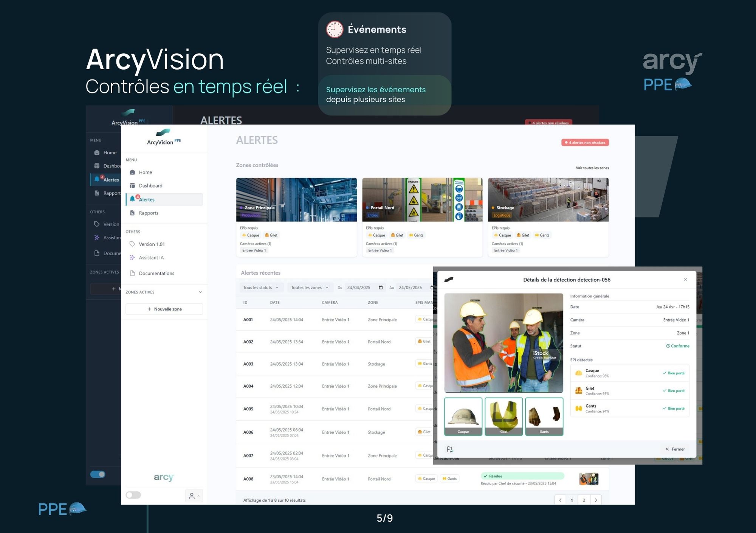Select alert row A002
The height and width of the screenshot is (533, 756).
335,342
